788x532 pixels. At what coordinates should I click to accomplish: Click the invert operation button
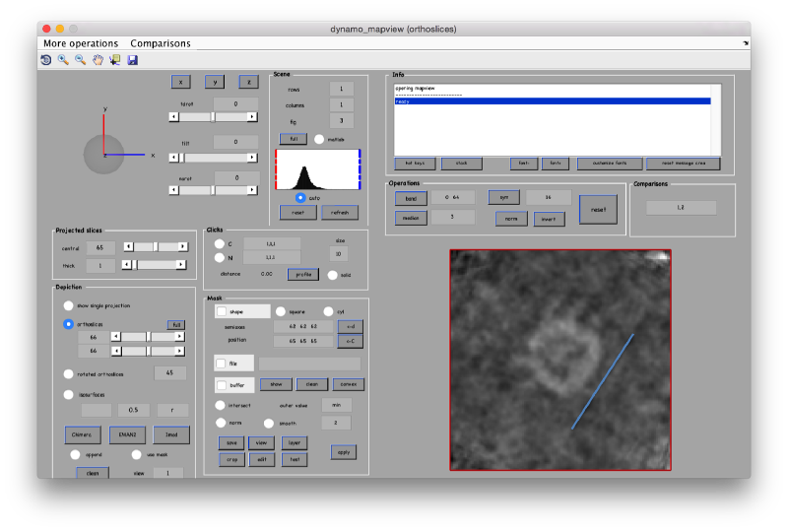(549, 220)
